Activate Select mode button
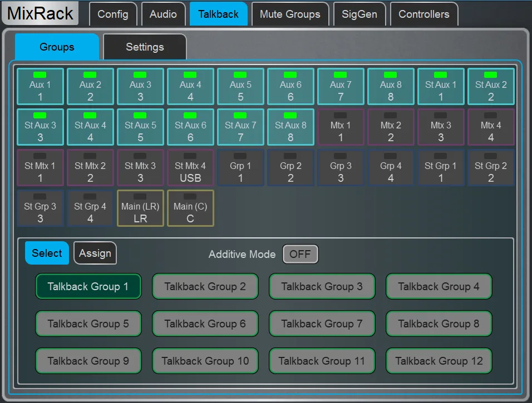 tap(47, 253)
